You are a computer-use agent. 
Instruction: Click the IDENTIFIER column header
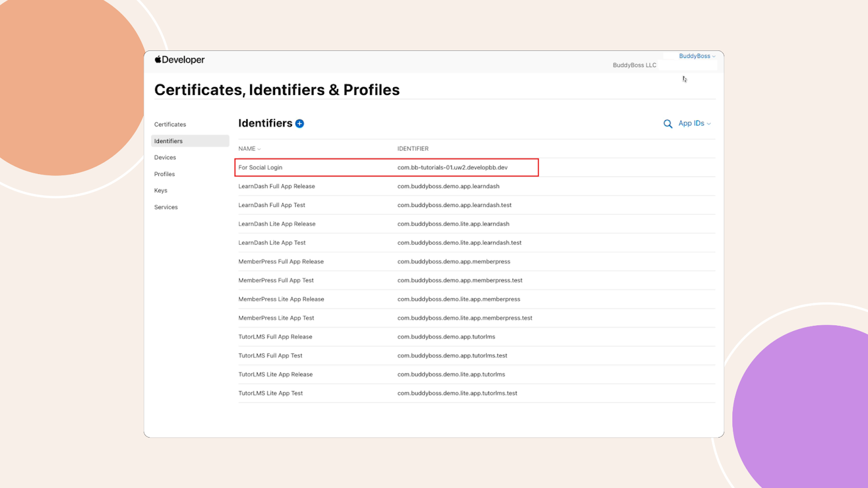coord(413,149)
